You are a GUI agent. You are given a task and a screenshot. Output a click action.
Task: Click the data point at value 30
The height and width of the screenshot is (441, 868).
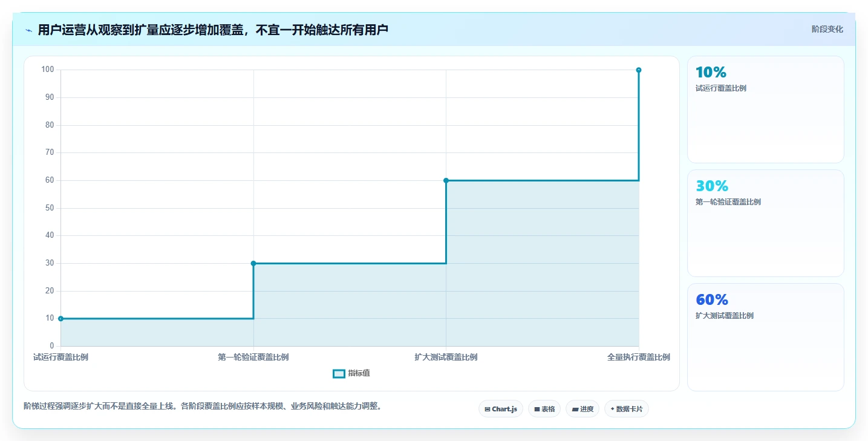[253, 263]
